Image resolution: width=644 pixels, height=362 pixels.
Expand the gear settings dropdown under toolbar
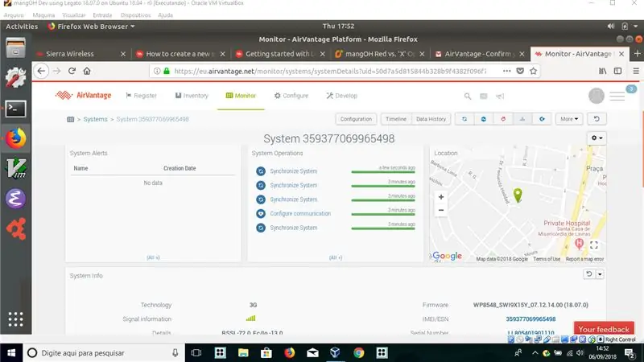point(597,138)
